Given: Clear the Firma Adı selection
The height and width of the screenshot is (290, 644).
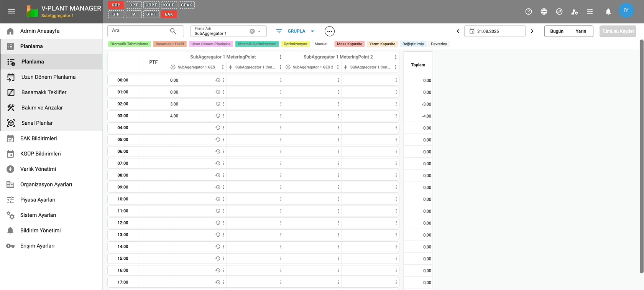Looking at the screenshot, I should pyautogui.click(x=252, y=31).
